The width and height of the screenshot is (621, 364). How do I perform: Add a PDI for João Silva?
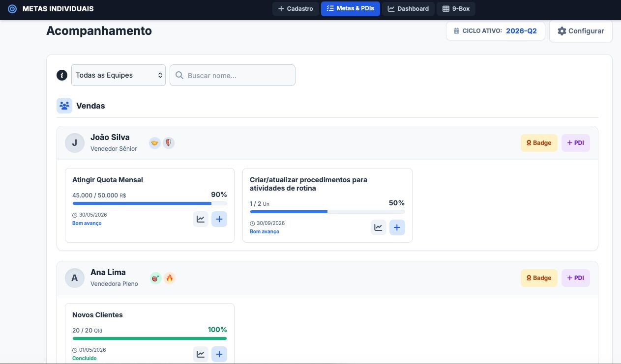coord(575,143)
